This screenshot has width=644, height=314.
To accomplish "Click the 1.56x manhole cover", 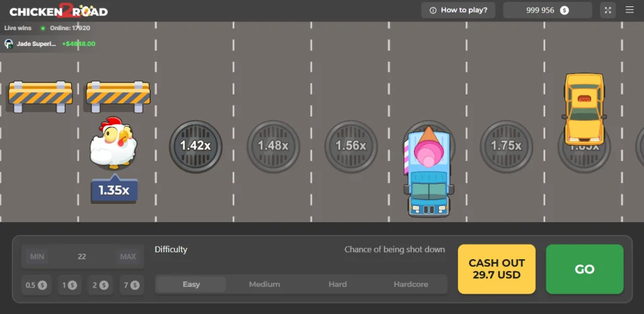I will pos(351,147).
